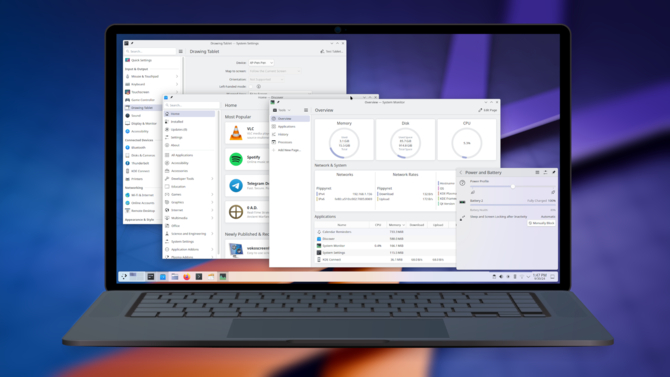Go back in Power and Battery popup
670x377 pixels.
[x=461, y=173]
